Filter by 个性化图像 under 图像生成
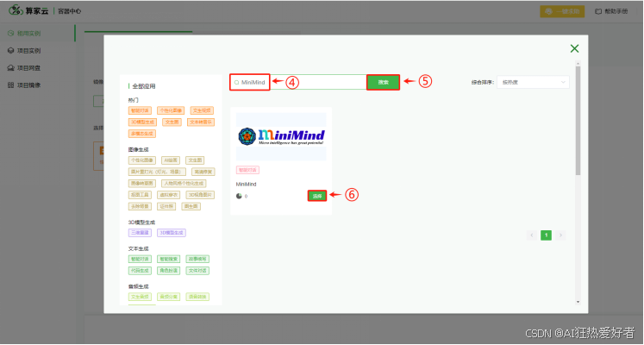This screenshot has width=644, height=345. pos(141,160)
